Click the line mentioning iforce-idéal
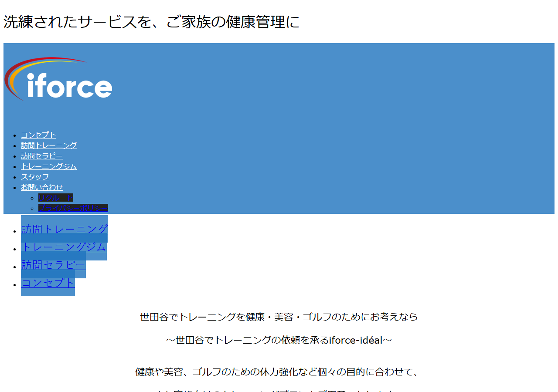This screenshot has width=558, height=392. pyautogui.click(x=279, y=340)
